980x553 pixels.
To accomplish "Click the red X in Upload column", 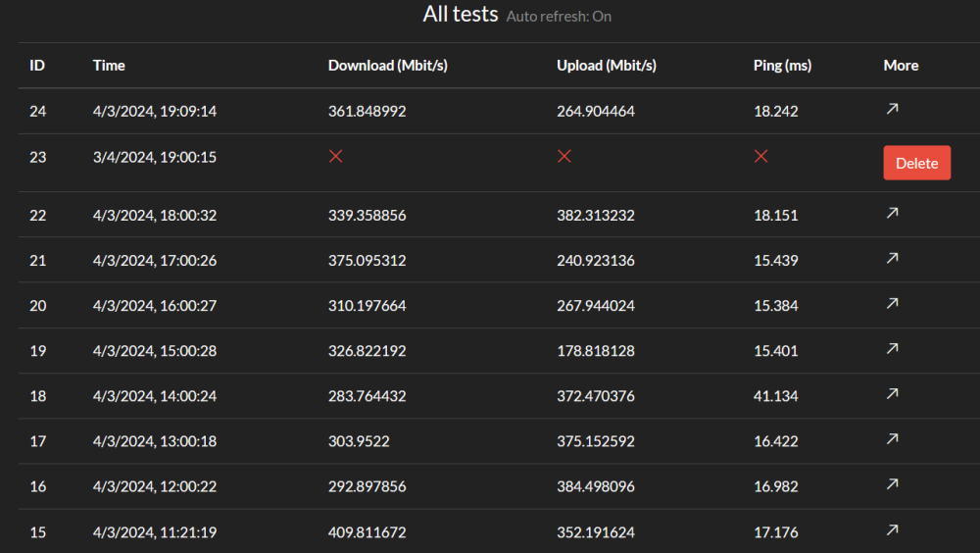I will (564, 157).
